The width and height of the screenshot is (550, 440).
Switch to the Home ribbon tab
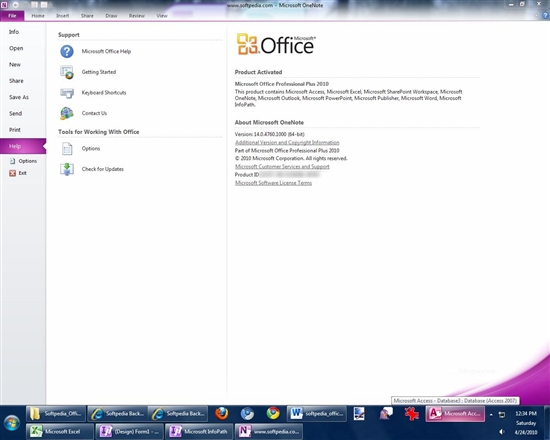(x=38, y=16)
